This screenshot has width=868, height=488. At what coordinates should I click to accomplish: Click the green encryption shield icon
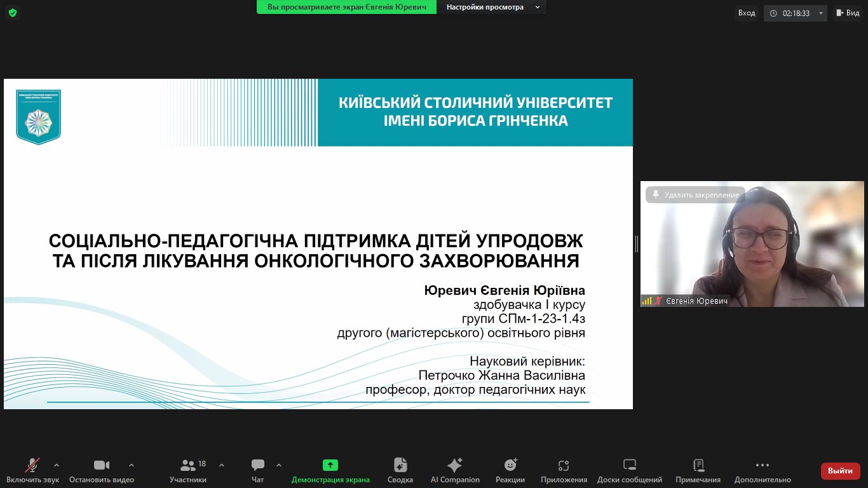click(13, 13)
